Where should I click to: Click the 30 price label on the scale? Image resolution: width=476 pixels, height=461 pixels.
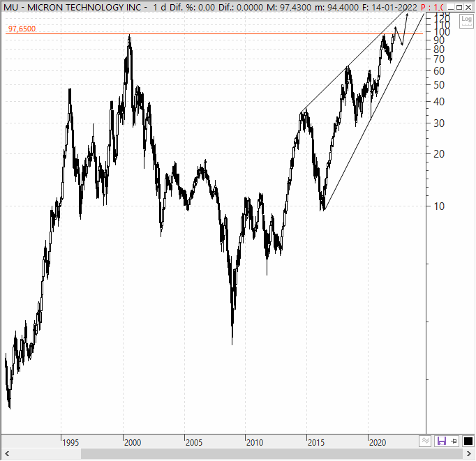pyautogui.click(x=439, y=123)
